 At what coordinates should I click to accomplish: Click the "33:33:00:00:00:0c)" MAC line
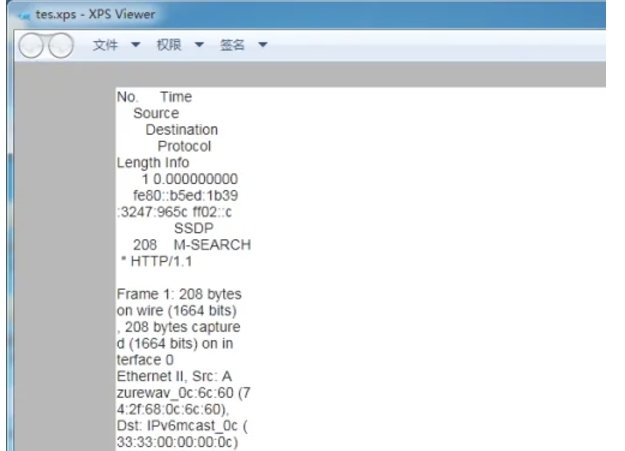pos(177,442)
